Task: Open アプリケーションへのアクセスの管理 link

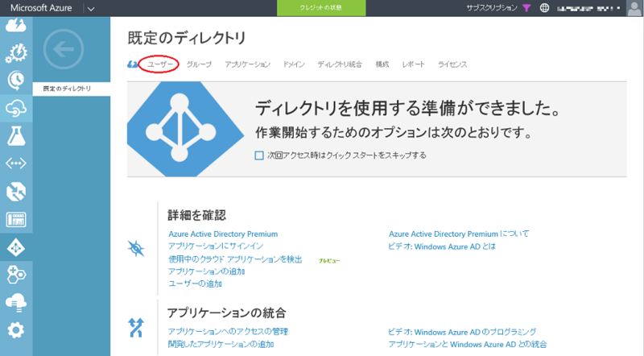Action: pyautogui.click(x=228, y=331)
